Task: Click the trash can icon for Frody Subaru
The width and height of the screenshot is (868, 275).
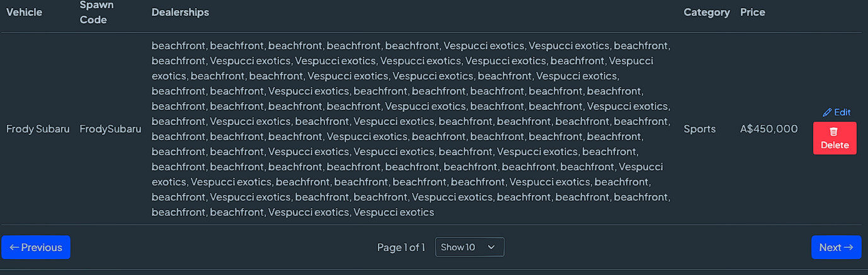Action: click(834, 132)
